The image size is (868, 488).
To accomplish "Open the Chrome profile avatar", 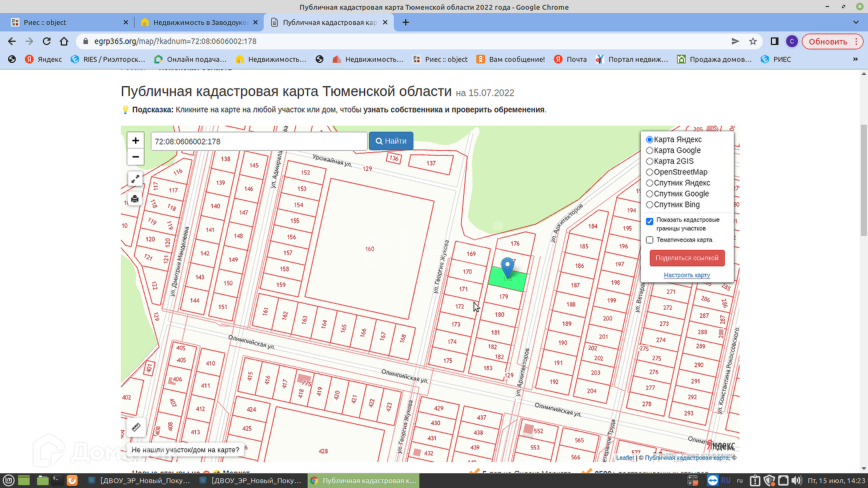I will (x=792, y=41).
